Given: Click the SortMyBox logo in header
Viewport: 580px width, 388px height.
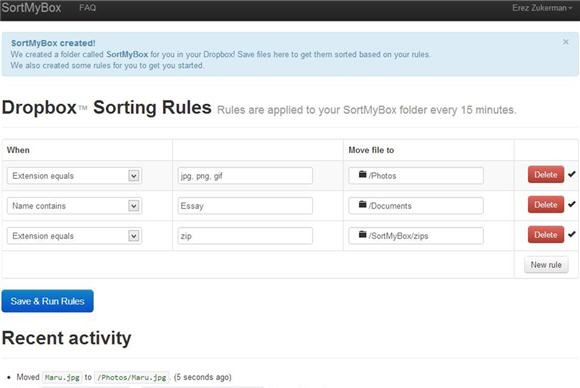Looking at the screenshot, I should (x=31, y=8).
